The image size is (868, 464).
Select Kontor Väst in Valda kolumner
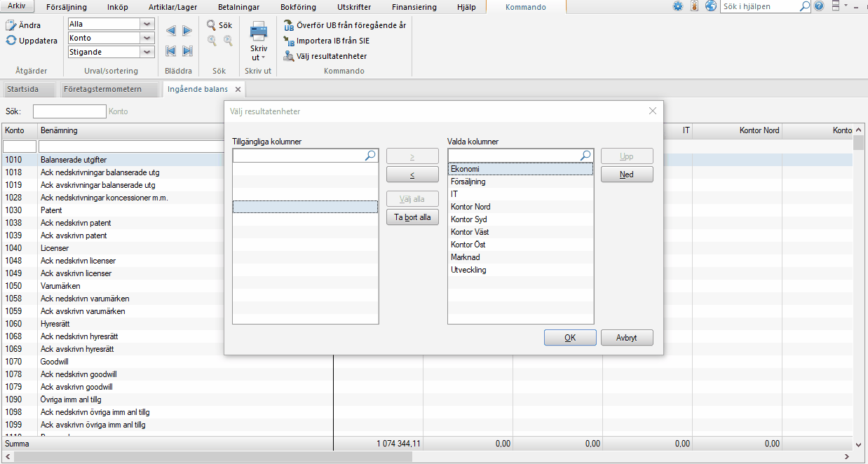click(x=520, y=232)
